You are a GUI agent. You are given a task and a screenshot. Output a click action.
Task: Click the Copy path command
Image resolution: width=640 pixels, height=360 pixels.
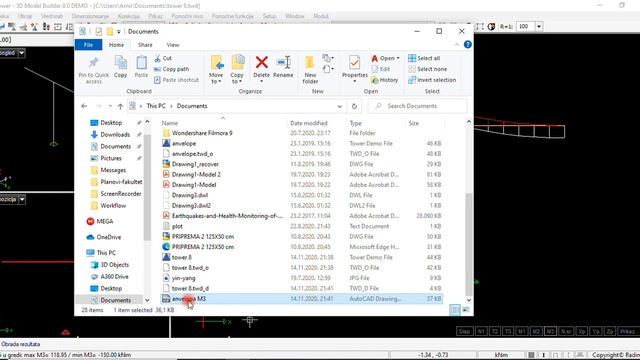tap(171, 69)
